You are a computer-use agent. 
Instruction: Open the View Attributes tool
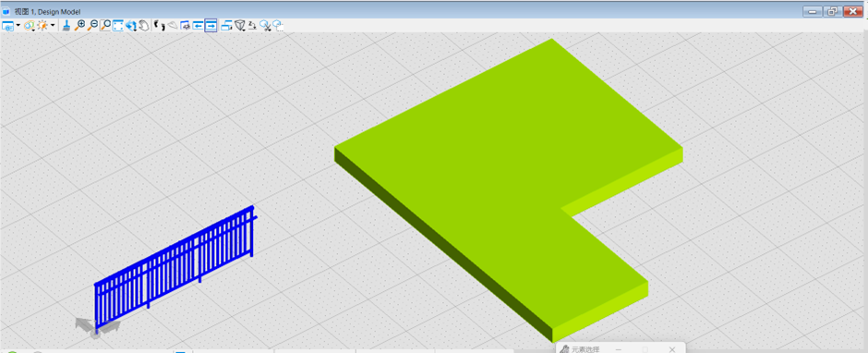[7, 26]
